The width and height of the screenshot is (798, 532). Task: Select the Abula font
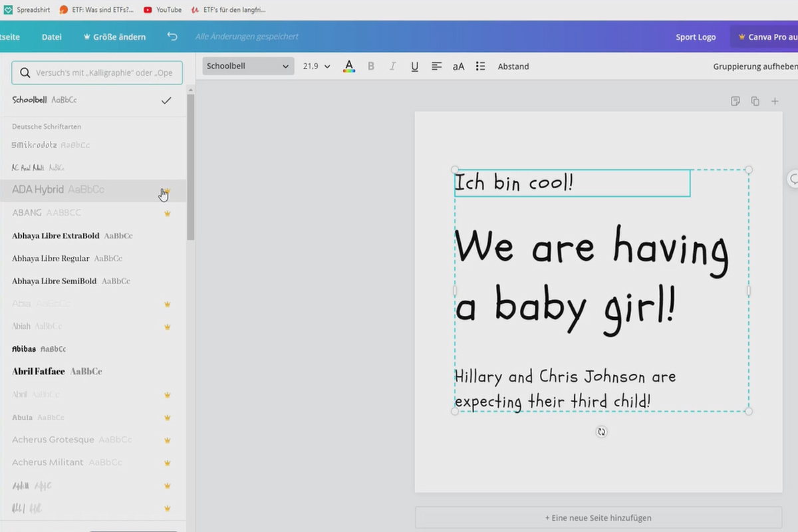pos(93,418)
